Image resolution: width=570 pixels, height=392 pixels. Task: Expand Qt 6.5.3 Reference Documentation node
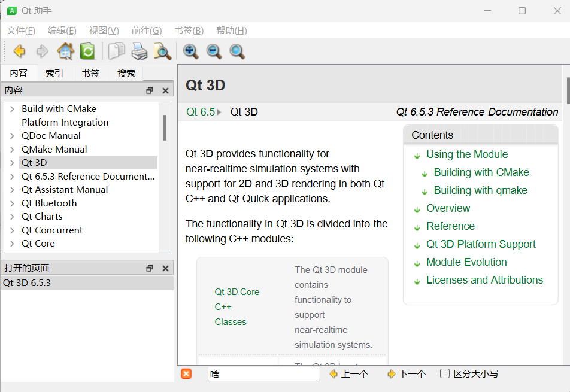(13, 177)
